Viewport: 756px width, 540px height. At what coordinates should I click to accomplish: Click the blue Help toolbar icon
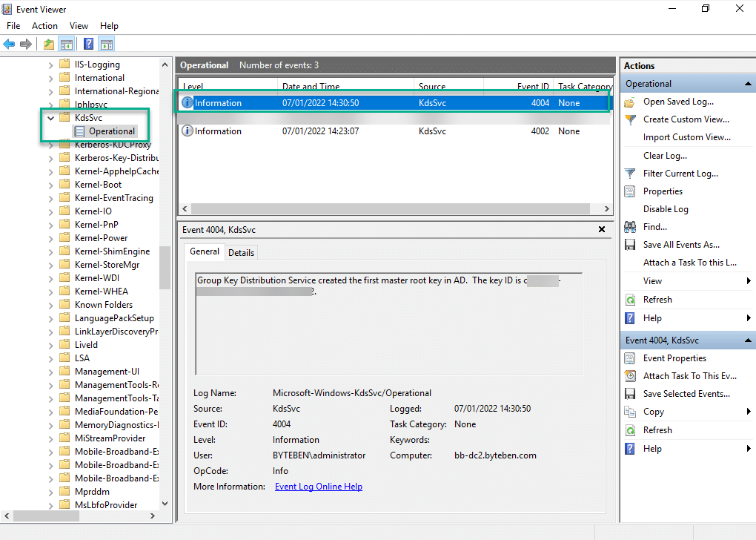[x=89, y=45]
